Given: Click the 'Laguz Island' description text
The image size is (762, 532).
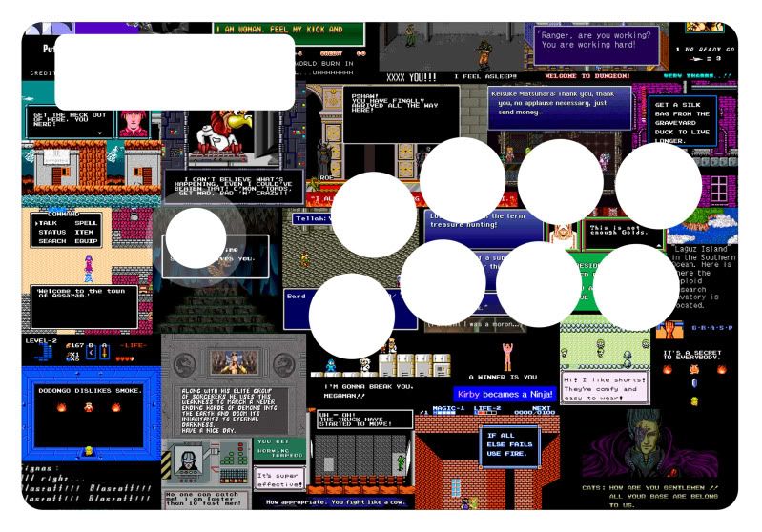Looking at the screenshot, I should pyautogui.click(x=703, y=276).
